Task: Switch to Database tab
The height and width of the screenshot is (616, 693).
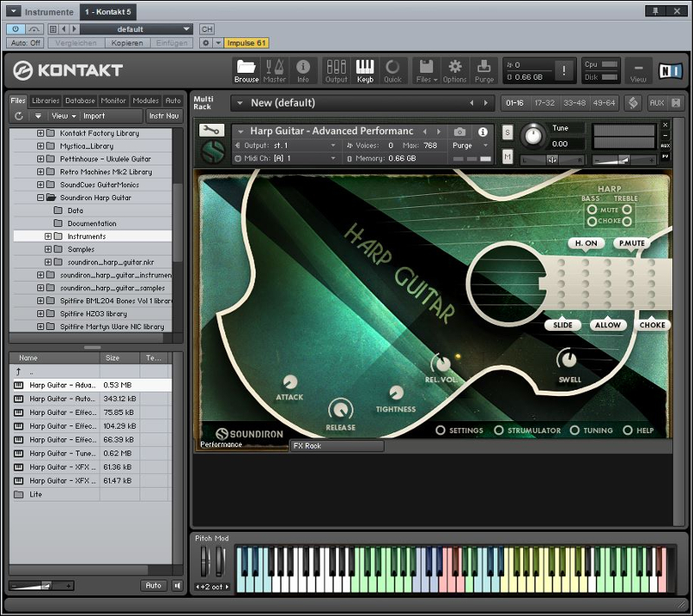Action: [x=80, y=101]
